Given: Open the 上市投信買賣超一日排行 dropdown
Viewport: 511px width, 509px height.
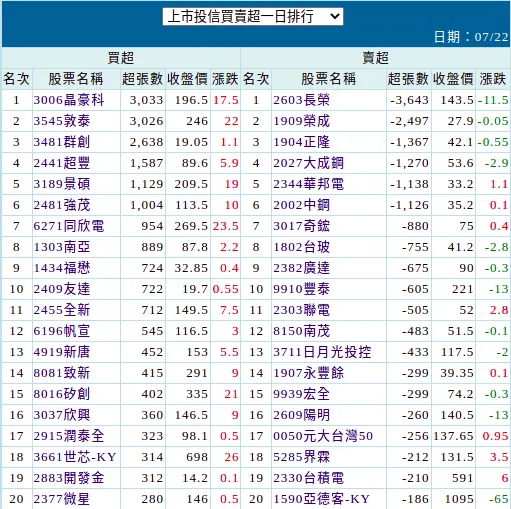Looking at the screenshot, I should pos(253,16).
